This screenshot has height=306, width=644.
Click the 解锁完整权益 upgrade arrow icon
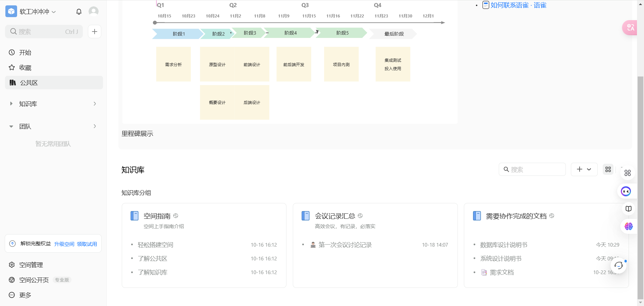click(x=12, y=244)
